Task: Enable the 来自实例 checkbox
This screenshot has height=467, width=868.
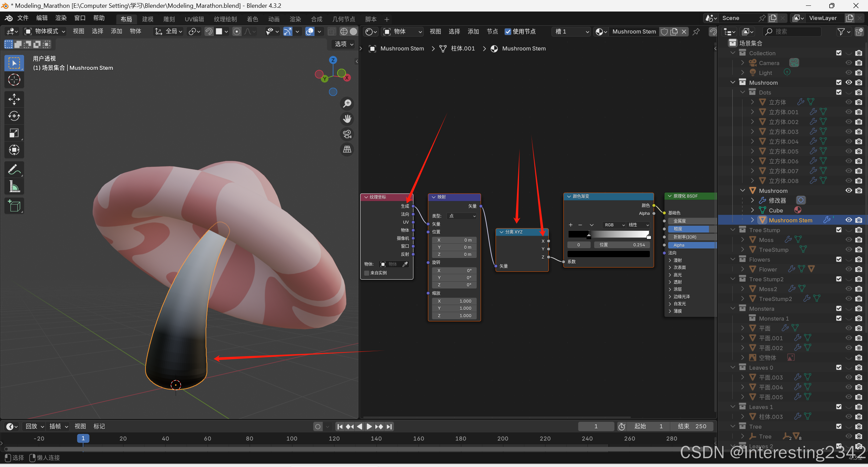Action: click(366, 273)
